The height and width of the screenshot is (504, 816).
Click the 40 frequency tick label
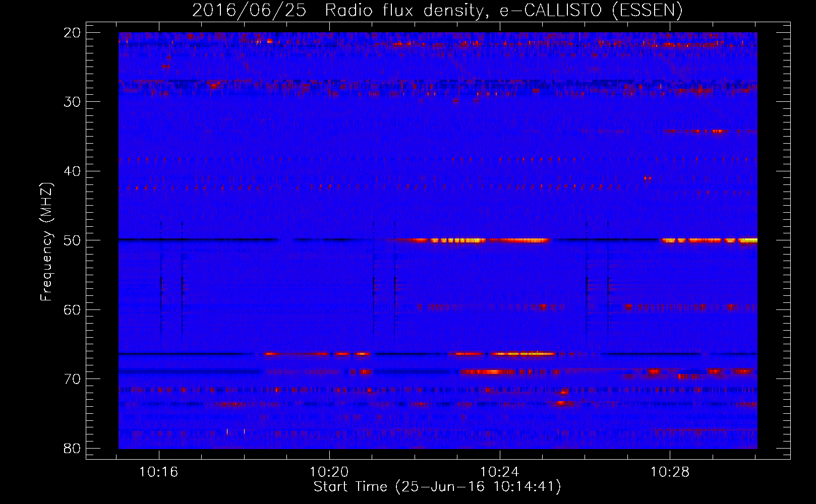click(x=72, y=171)
